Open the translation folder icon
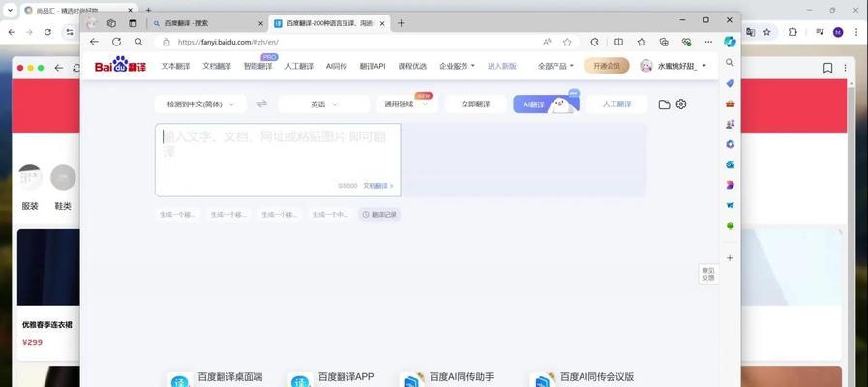This screenshot has width=868, height=387. point(664,104)
